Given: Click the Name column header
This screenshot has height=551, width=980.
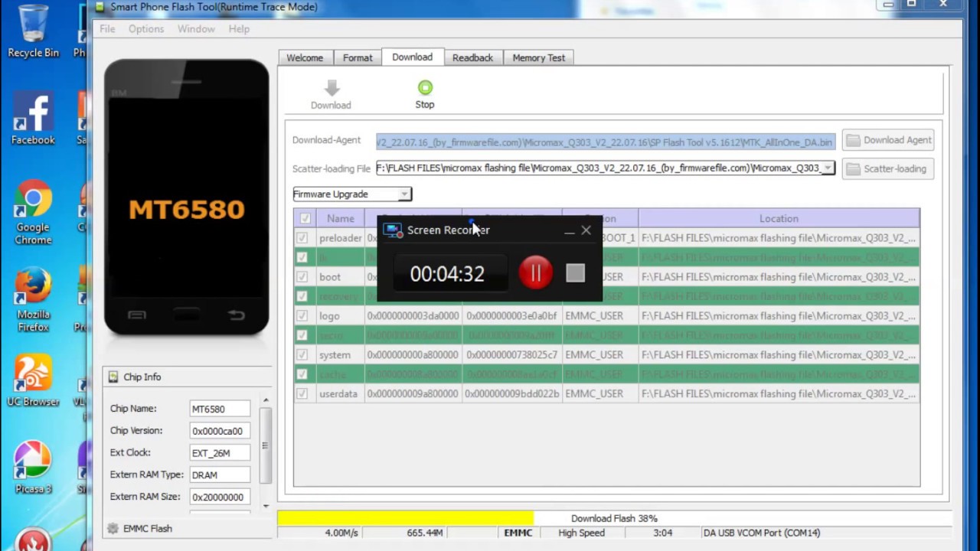Looking at the screenshot, I should pyautogui.click(x=341, y=218).
